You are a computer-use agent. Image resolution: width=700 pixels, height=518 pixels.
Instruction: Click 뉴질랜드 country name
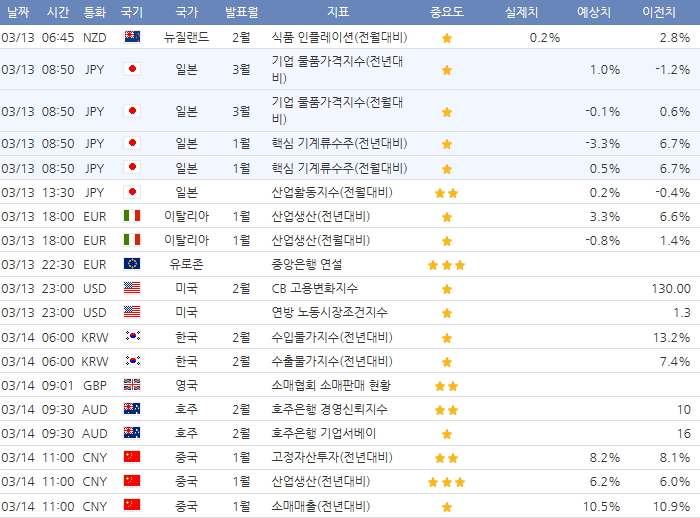186,37
